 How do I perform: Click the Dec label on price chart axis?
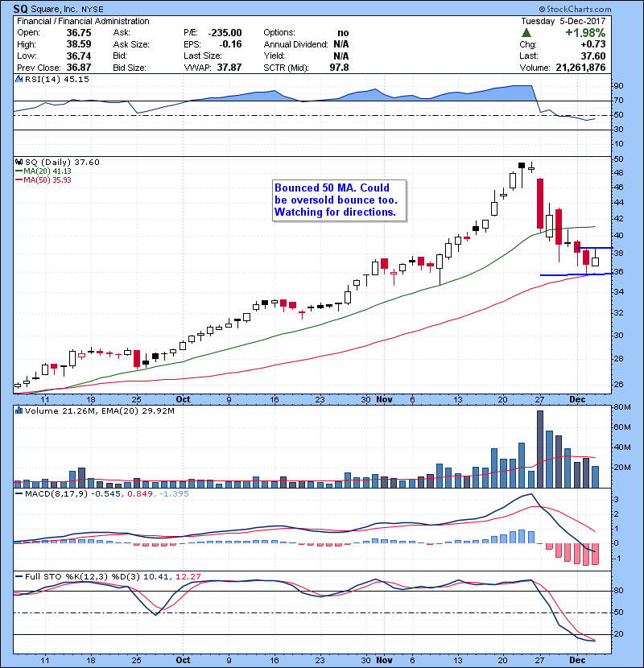coord(577,399)
